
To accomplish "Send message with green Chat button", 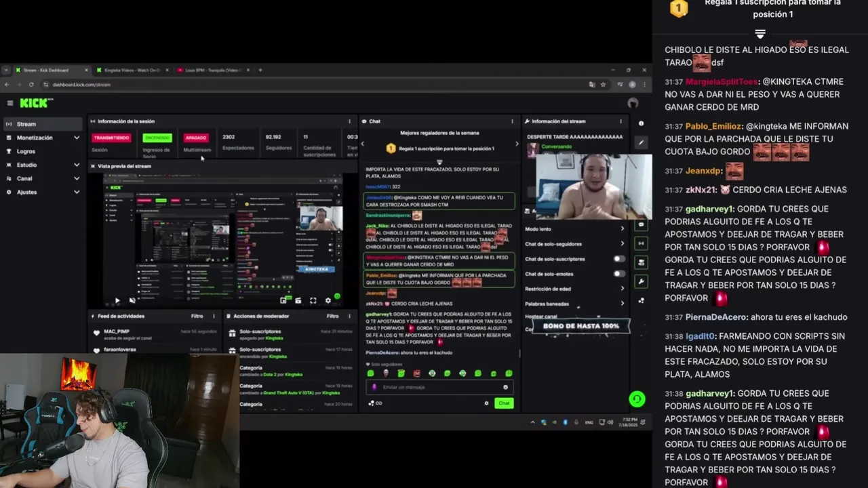I will [x=504, y=403].
